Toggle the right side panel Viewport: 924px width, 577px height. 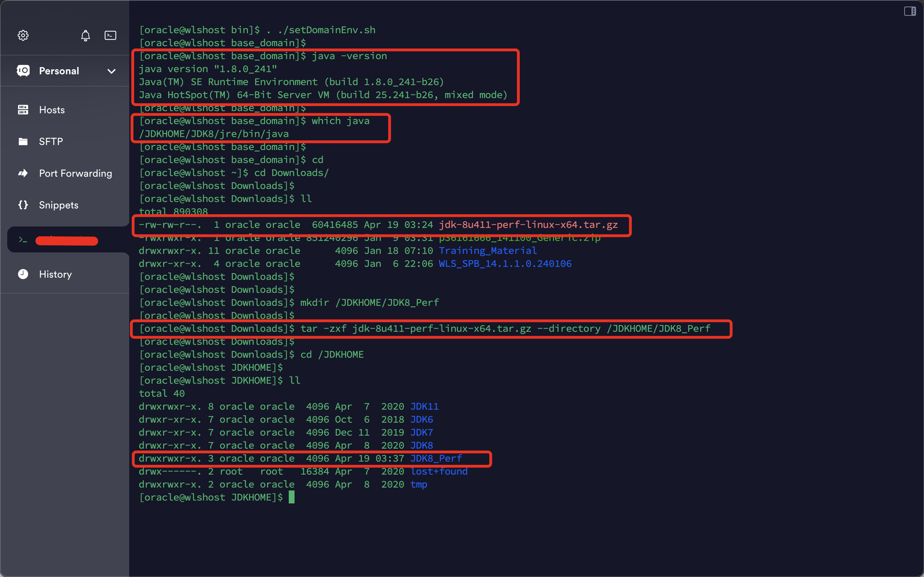click(910, 12)
